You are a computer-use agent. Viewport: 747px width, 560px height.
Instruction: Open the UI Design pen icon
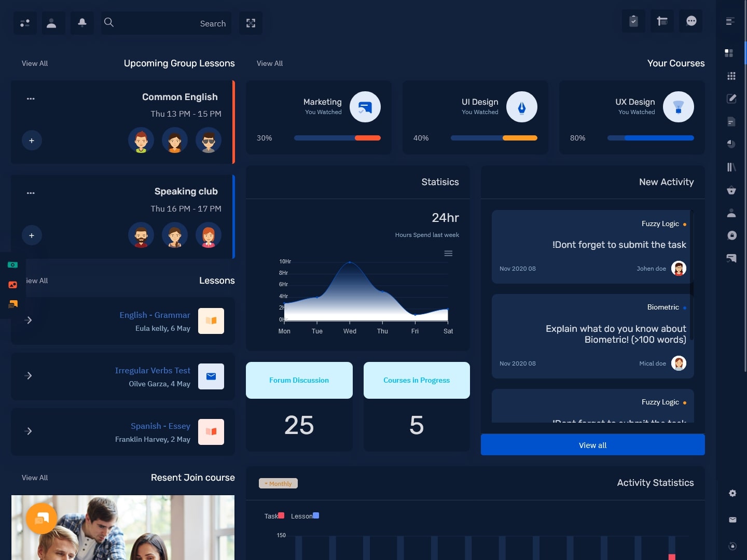coord(522,107)
